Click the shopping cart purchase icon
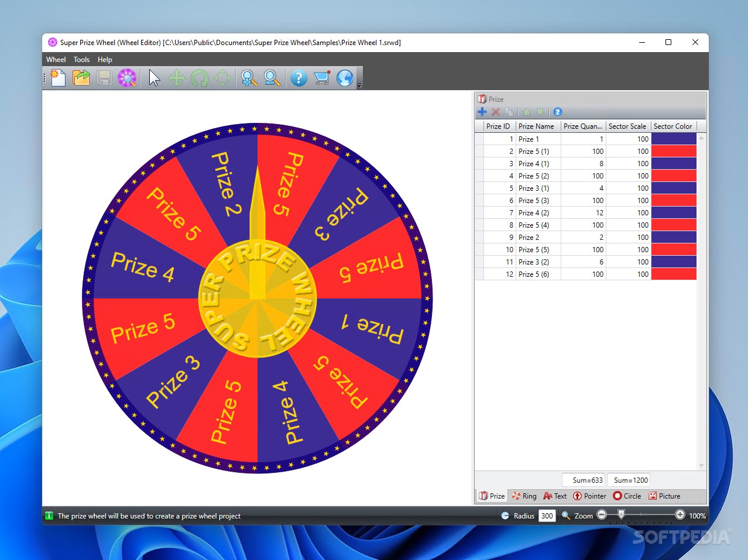 point(322,78)
